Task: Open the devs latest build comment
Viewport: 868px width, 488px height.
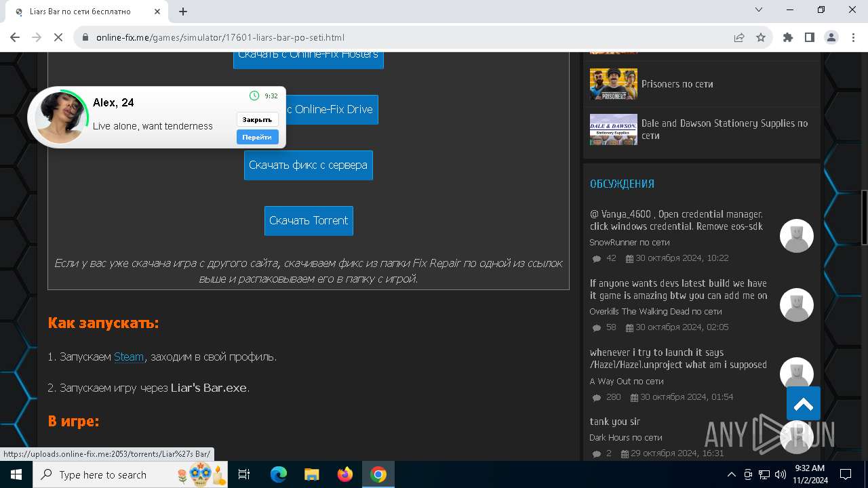Action: coord(679,289)
